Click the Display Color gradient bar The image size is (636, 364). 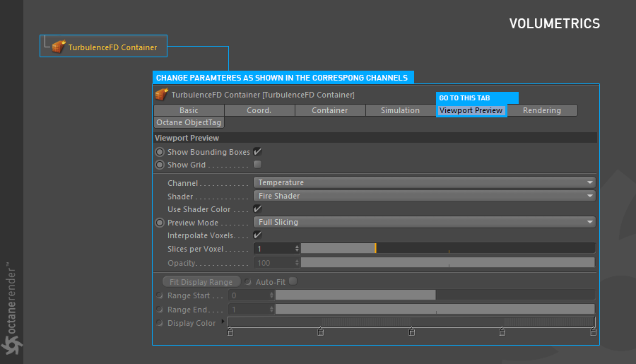pyautogui.click(x=411, y=322)
